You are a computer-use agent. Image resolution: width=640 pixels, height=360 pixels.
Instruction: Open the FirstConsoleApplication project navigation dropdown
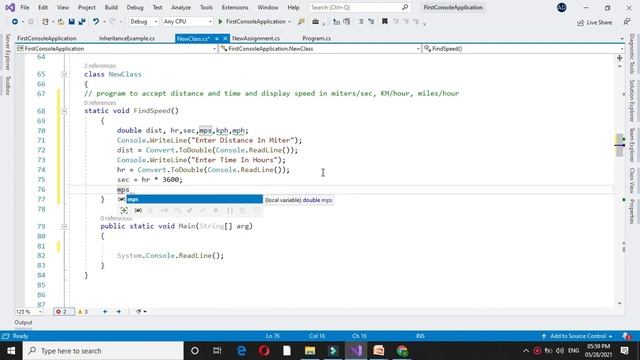click(x=116, y=49)
